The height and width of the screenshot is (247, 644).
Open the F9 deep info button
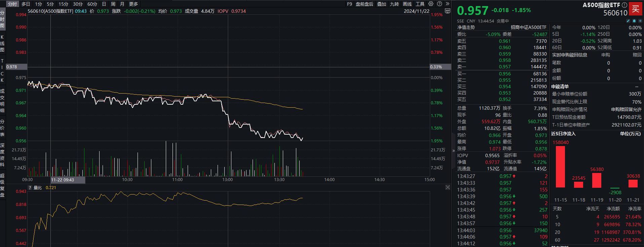point(349,4)
